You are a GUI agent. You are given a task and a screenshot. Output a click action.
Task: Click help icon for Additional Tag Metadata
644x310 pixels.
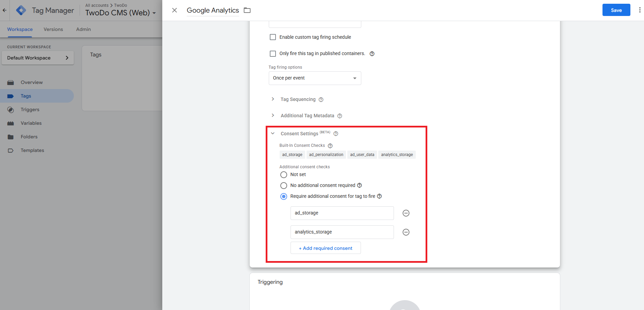pos(340,116)
